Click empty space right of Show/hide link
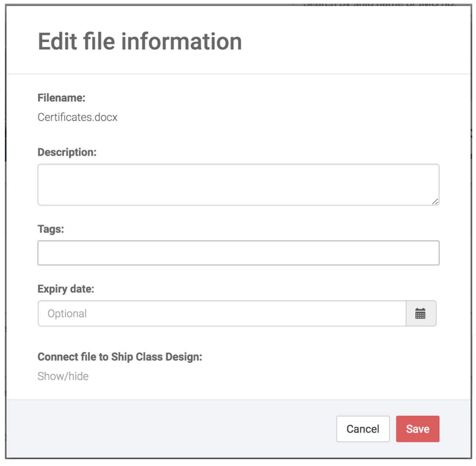Screen dimensions: 476x466 pos(256,376)
